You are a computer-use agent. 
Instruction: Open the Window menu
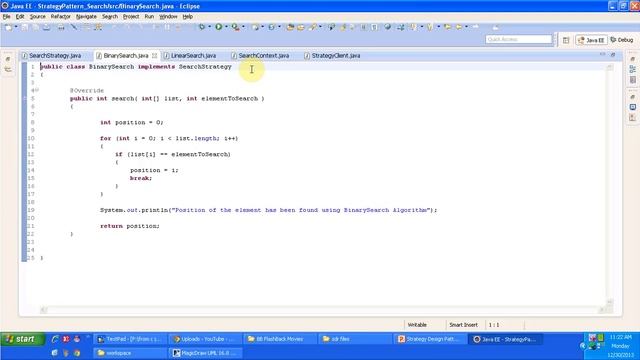[x=168, y=17]
